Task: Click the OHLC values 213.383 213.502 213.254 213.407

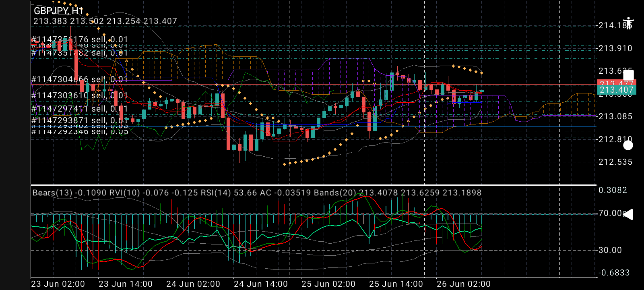Action: (x=105, y=21)
